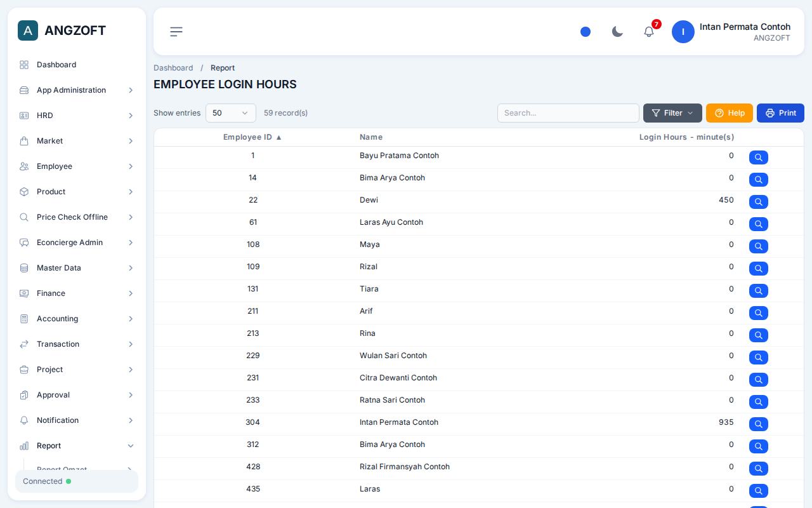
Task: View details for employee ID 14
Action: click(x=759, y=180)
